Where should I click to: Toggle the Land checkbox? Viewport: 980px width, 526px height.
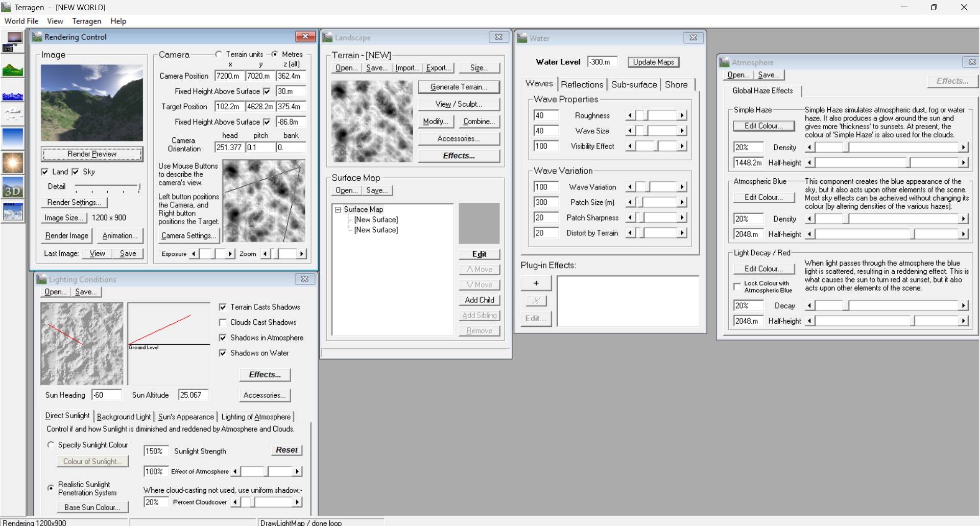pyautogui.click(x=45, y=172)
